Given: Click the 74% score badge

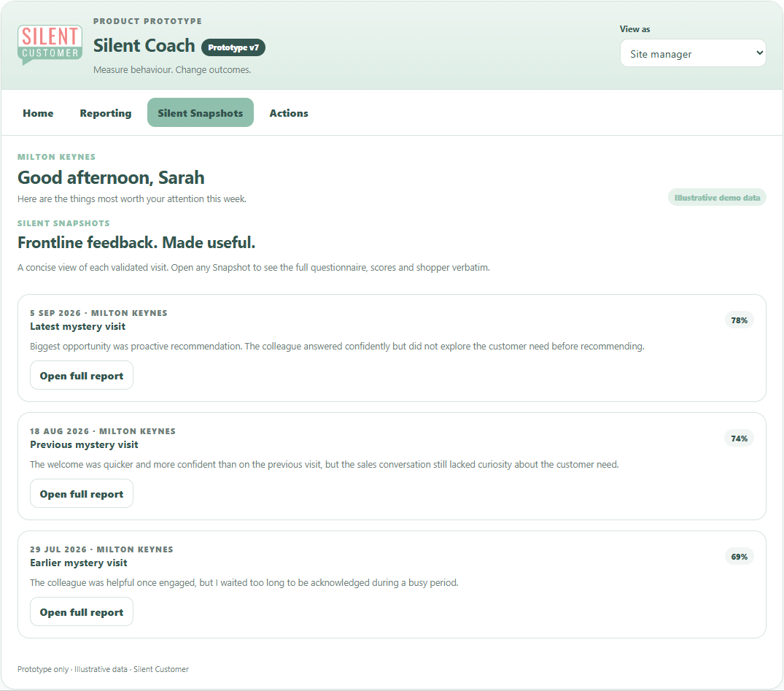Looking at the screenshot, I should (x=739, y=439).
